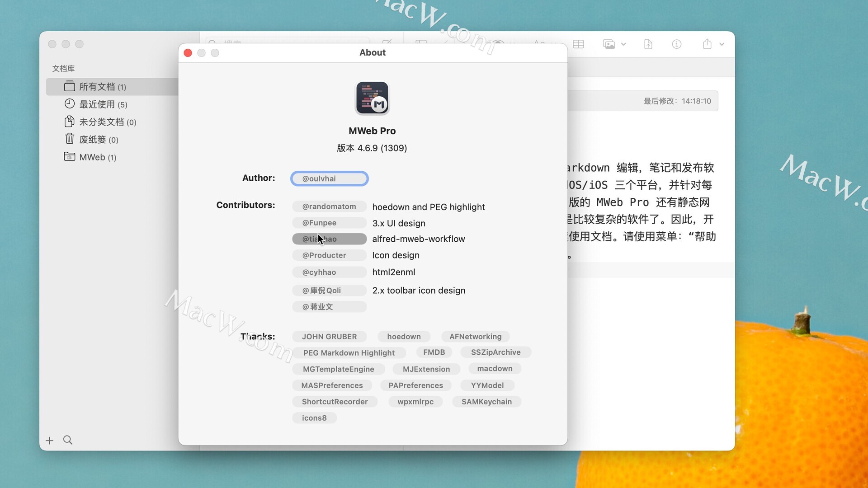Open the wpxmlrpc thanks link

[x=415, y=402]
